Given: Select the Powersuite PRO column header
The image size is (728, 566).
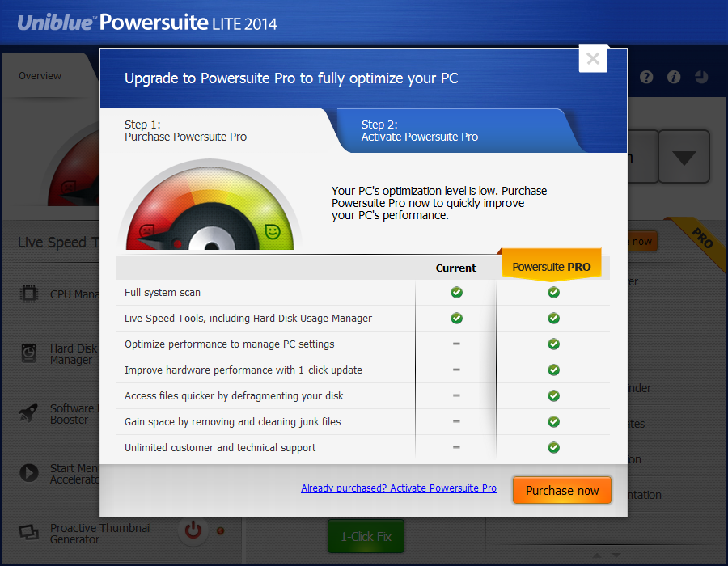Looking at the screenshot, I should [x=551, y=264].
